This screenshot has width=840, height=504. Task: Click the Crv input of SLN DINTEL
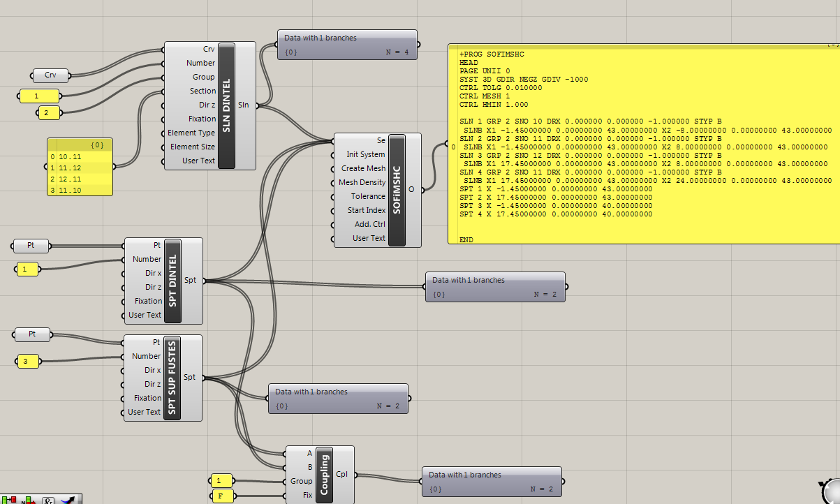tap(209, 50)
